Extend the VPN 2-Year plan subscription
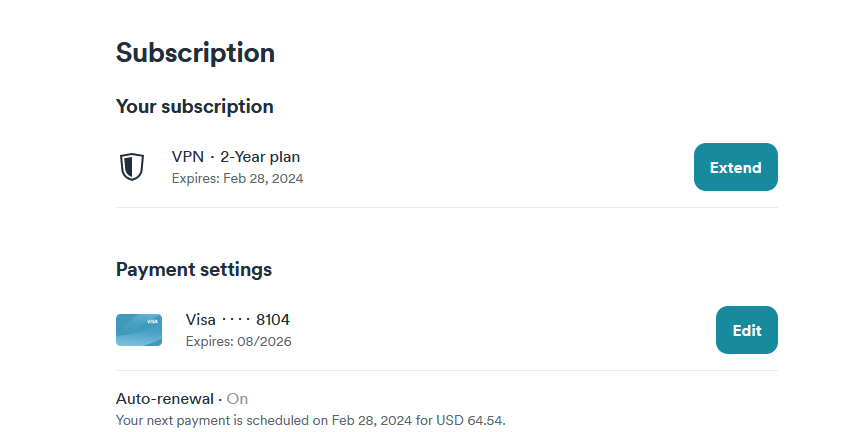859x432 pixels. [x=736, y=167]
